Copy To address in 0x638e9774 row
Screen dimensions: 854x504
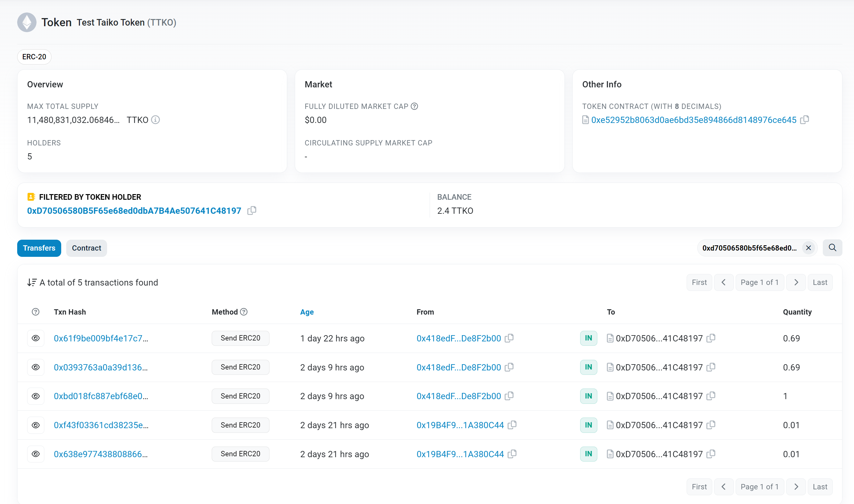pyautogui.click(x=711, y=454)
